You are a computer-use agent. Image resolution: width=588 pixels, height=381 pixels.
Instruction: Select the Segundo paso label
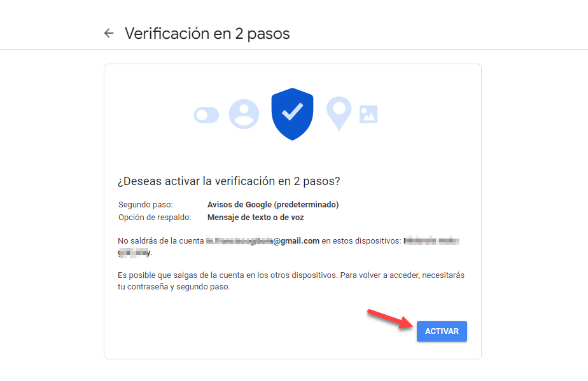coord(146,205)
